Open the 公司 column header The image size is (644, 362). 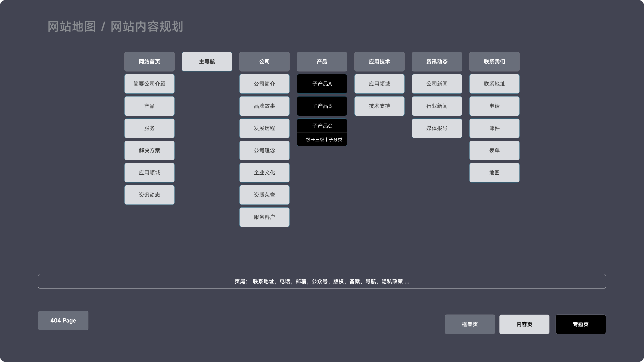264,62
